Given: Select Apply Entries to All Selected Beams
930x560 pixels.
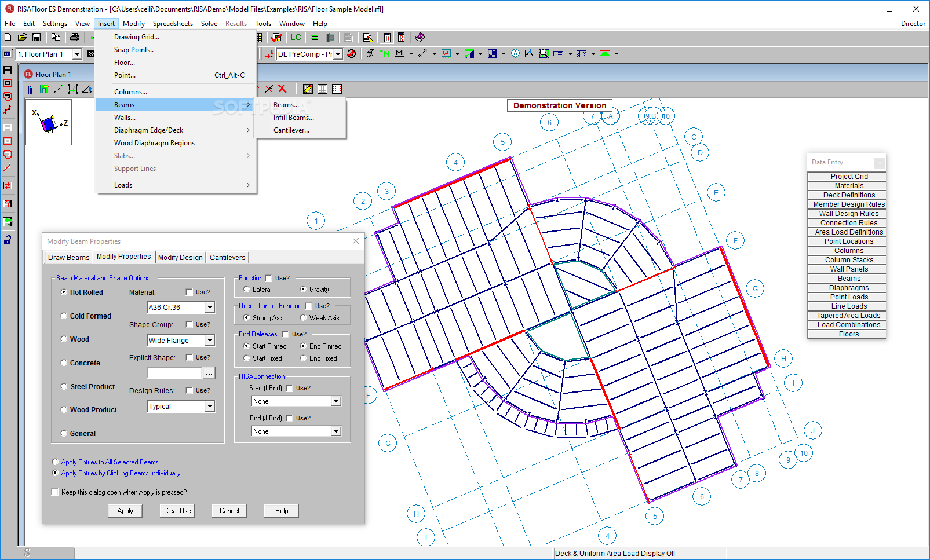Looking at the screenshot, I should pos(55,462).
